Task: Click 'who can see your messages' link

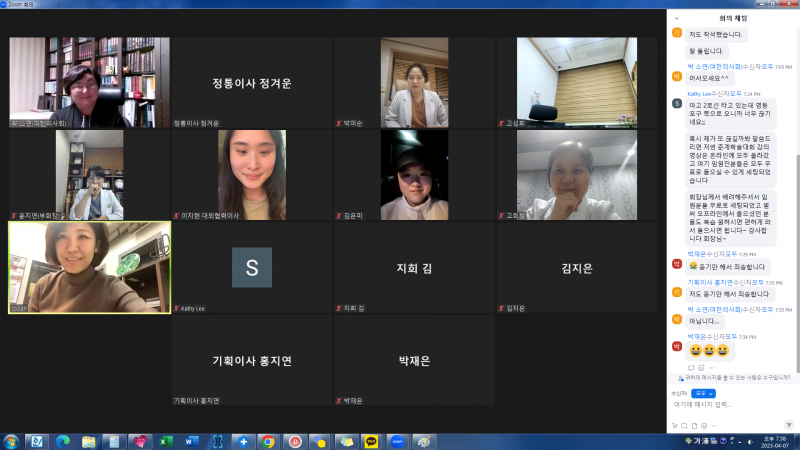Action: [x=735, y=378]
